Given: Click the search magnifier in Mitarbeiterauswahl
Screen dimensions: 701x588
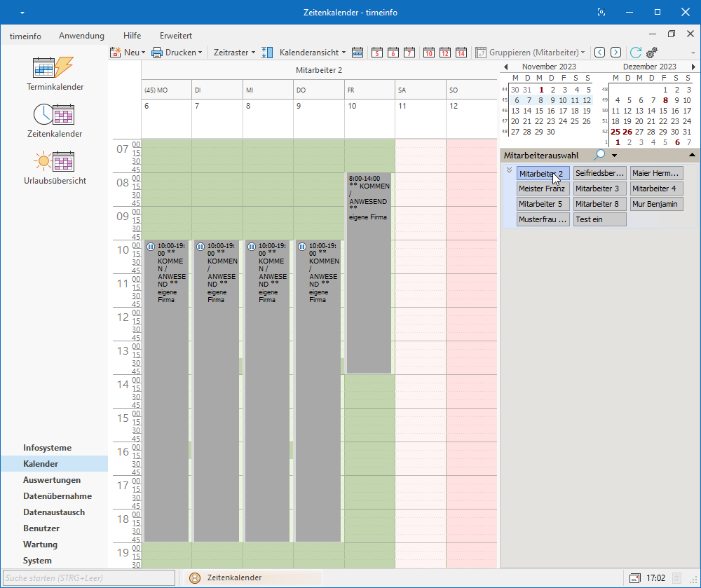Looking at the screenshot, I should pyautogui.click(x=599, y=155).
